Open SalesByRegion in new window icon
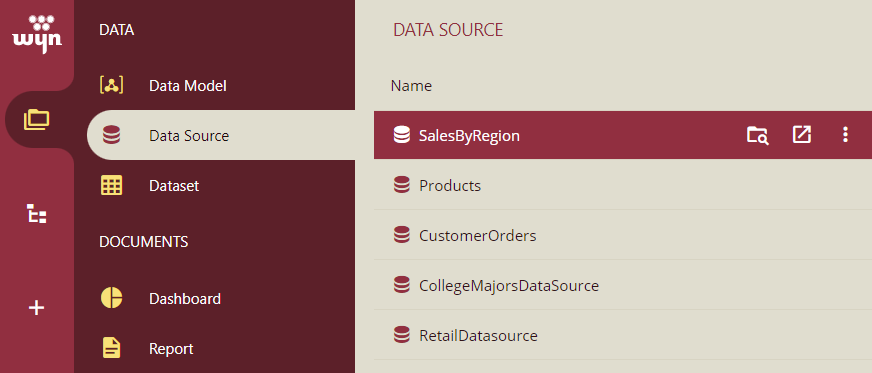This screenshot has width=872, height=373. 801,135
